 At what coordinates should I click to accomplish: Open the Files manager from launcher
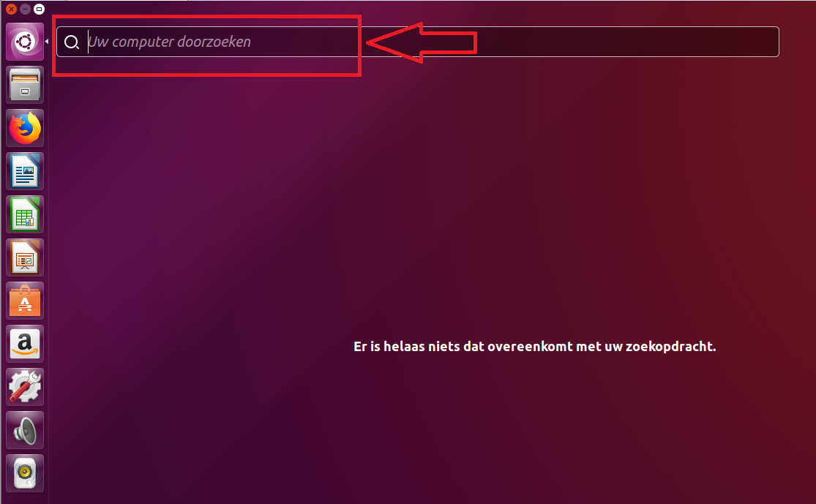(25, 85)
